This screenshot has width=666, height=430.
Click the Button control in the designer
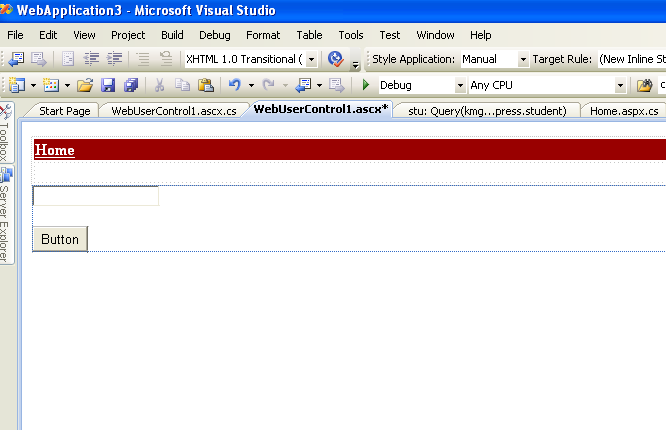(x=60, y=239)
